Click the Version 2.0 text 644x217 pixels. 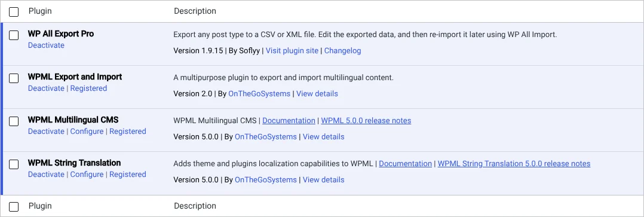coord(193,94)
